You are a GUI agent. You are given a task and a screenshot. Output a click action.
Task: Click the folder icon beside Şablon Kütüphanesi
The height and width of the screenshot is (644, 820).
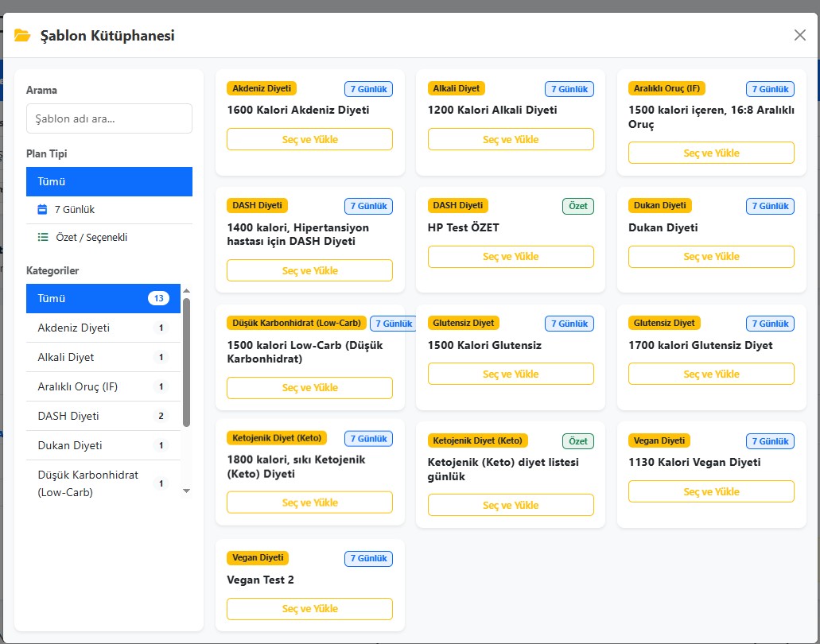click(22, 36)
